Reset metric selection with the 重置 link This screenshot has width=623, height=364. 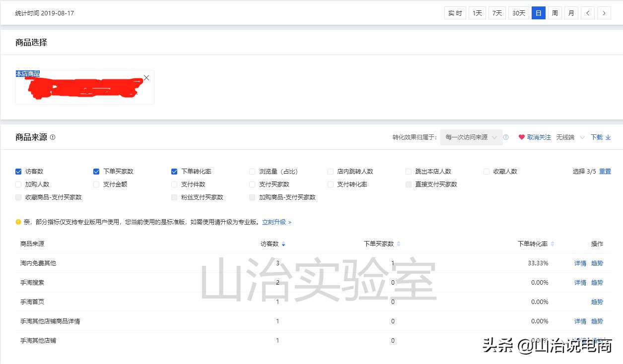coord(605,171)
